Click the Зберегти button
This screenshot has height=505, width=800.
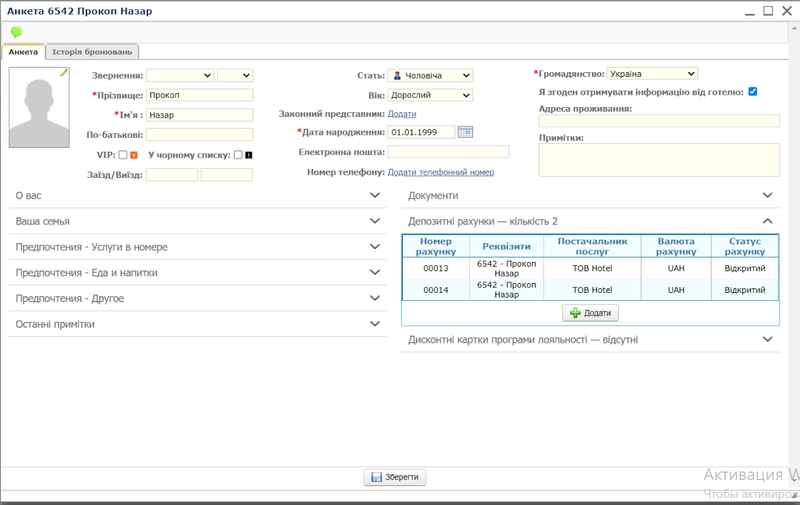(395, 478)
